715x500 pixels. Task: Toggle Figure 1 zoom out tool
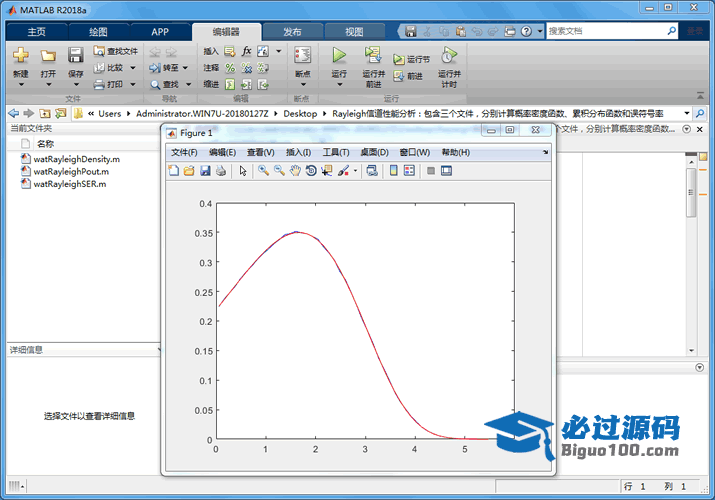[279, 171]
